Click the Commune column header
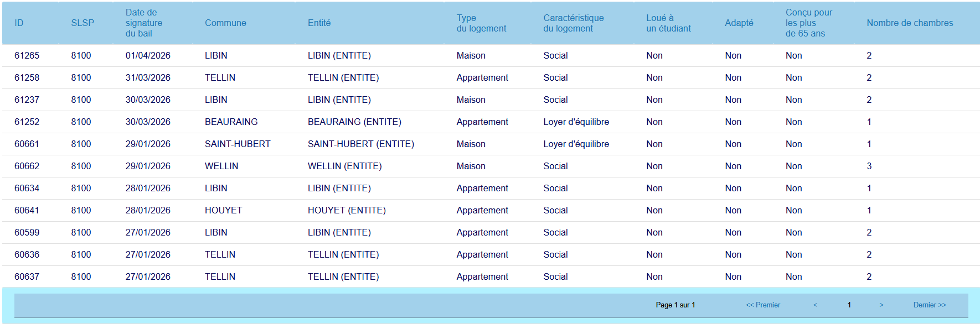 coord(225,23)
